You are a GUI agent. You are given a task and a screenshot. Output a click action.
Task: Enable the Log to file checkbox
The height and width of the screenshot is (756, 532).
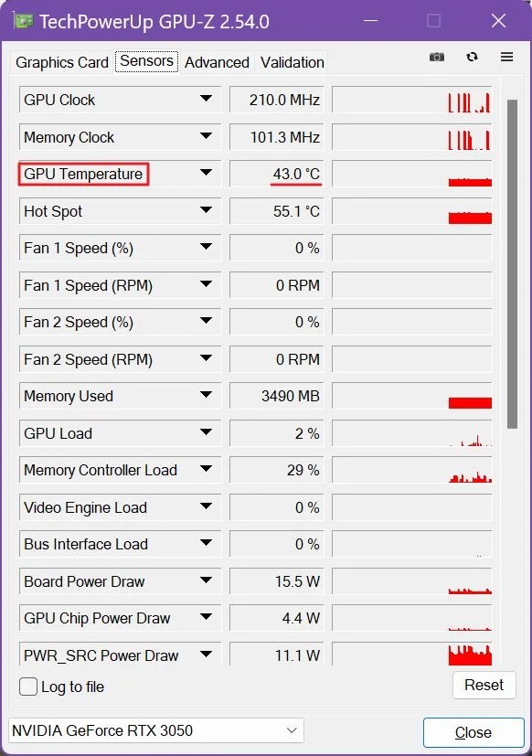coord(27,687)
